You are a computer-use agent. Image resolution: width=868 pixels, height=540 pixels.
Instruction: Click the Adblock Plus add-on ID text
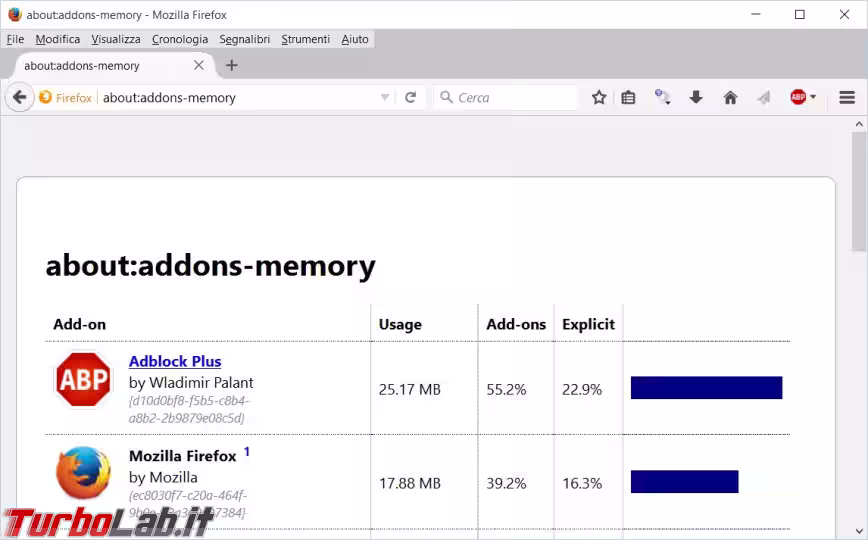(x=189, y=409)
